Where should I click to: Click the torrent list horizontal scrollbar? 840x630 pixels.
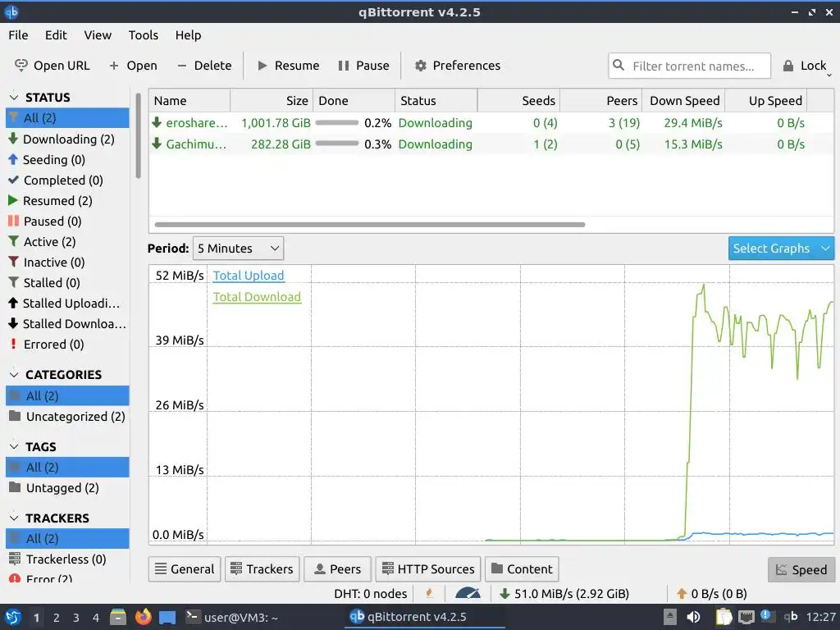coord(370,225)
